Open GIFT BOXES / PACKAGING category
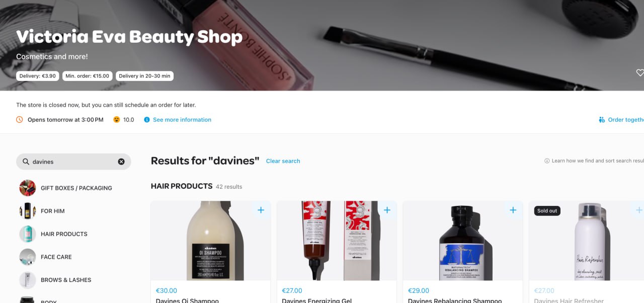 66,188
